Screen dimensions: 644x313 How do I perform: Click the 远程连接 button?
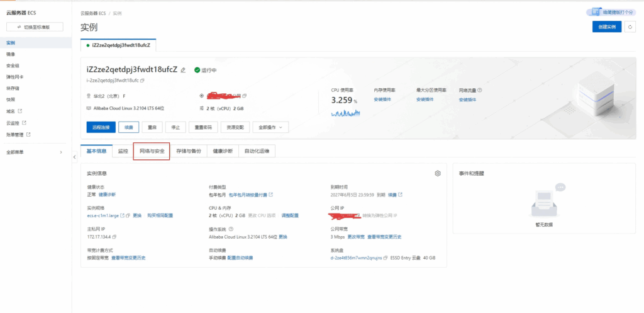pyautogui.click(x=101, y=127)
